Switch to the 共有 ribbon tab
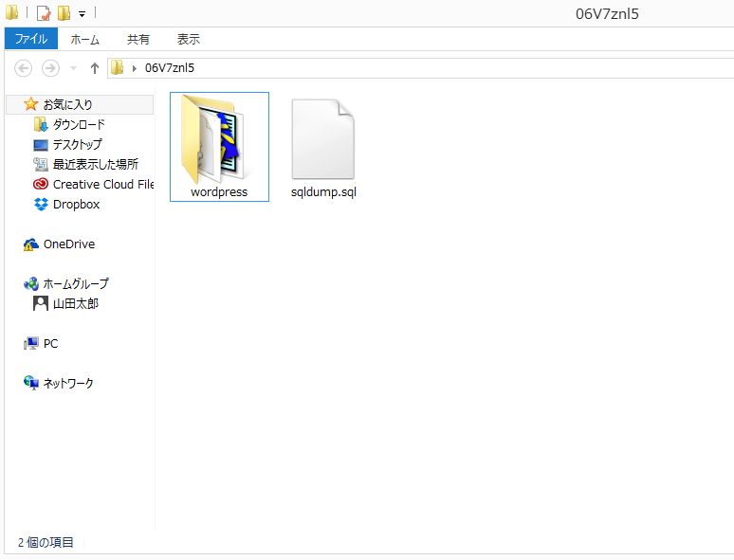 138,39
